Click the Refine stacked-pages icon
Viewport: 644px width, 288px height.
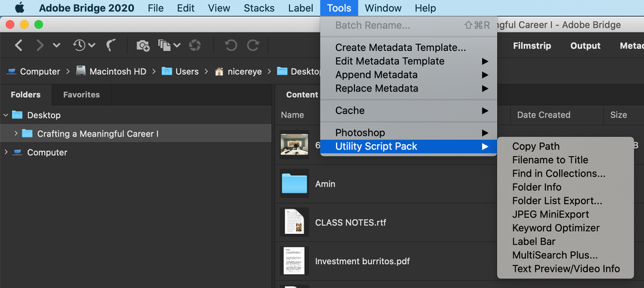(x=164, y=45)
